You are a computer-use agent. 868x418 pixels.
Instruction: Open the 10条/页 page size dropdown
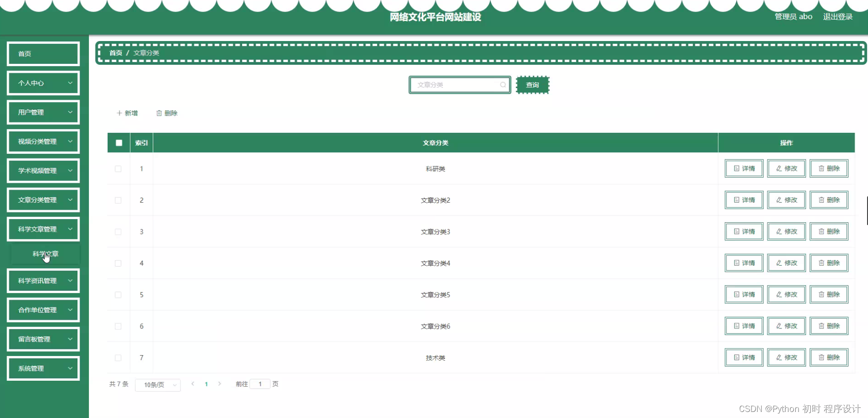158,385
